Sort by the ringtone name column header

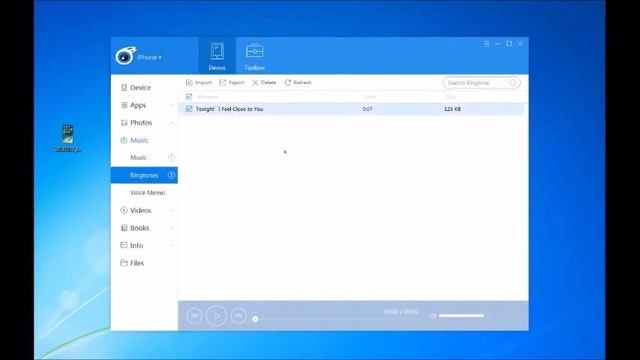[208, 97]
